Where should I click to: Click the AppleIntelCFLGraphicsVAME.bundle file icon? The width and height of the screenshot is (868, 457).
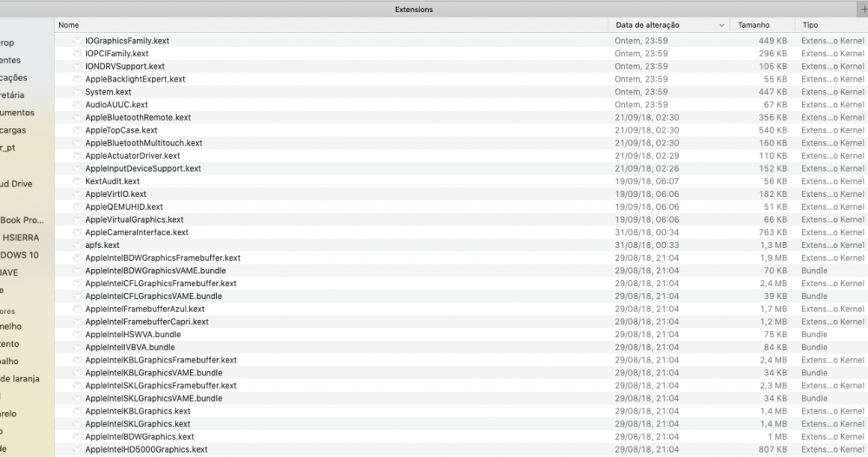click(77, 296)
